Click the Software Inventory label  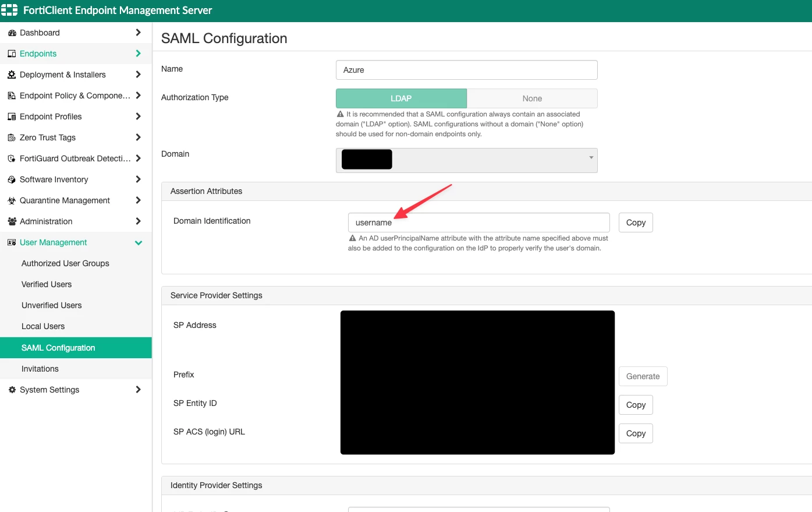tap(54, 179)
